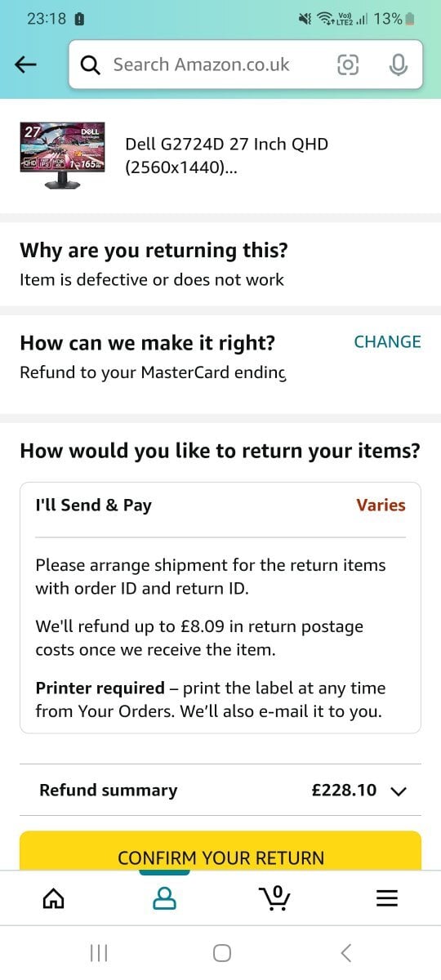The image size is (441, 980).
Task: Tap the £228.10 refund amount
Action: (x=344, y=790)
